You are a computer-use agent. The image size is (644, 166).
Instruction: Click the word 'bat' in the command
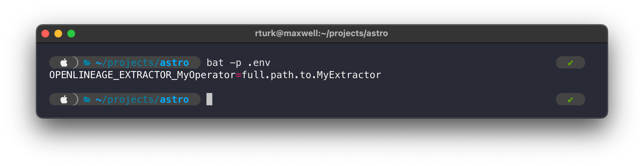215,63
